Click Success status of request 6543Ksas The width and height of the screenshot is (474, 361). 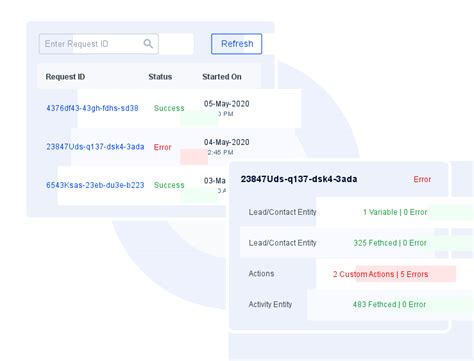point(169,185)
